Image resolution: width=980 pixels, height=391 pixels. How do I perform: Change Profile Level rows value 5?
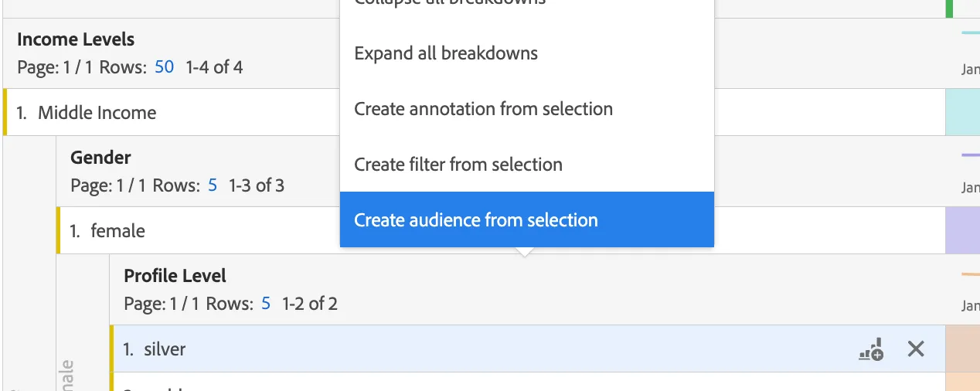tap(266, 304)
